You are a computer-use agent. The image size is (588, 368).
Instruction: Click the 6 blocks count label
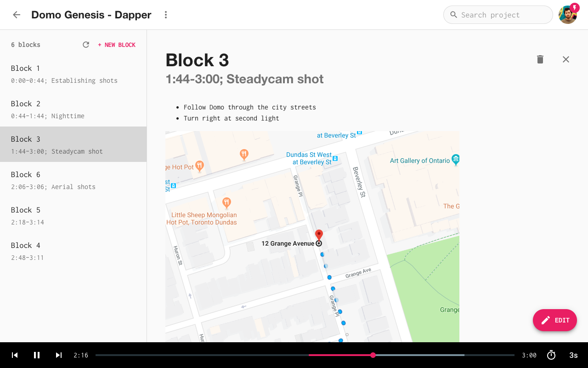[26, 45]
